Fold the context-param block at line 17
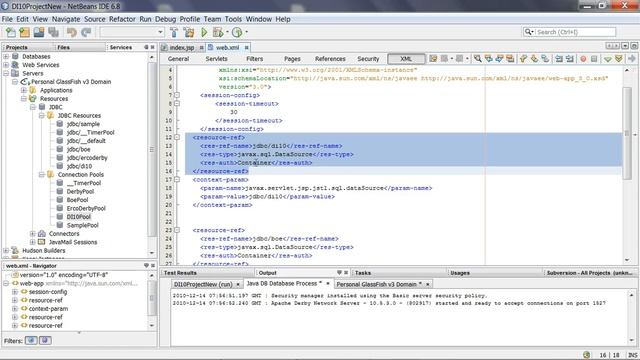The height and width of the screenshot is (360, 640). tap(177, 180)
